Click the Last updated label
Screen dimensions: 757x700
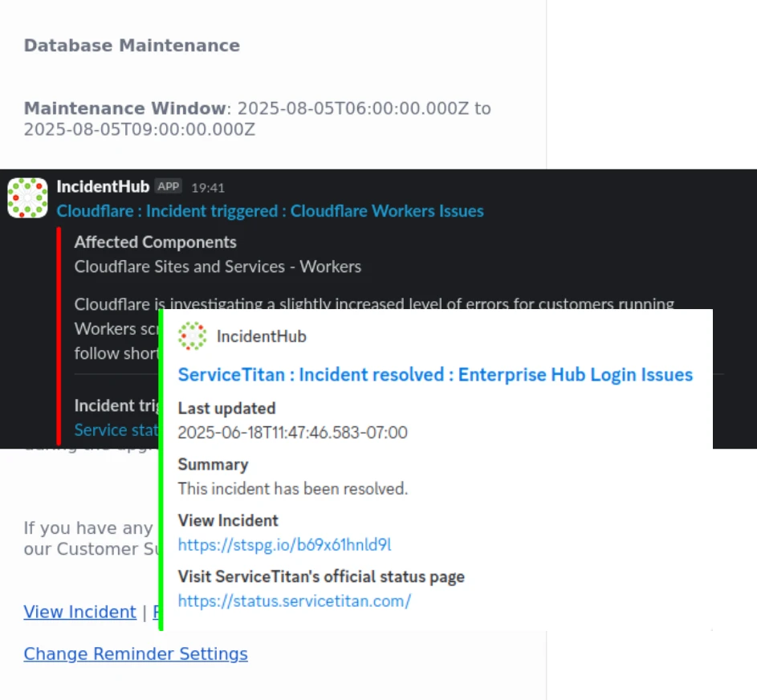(x=226, y=409)
